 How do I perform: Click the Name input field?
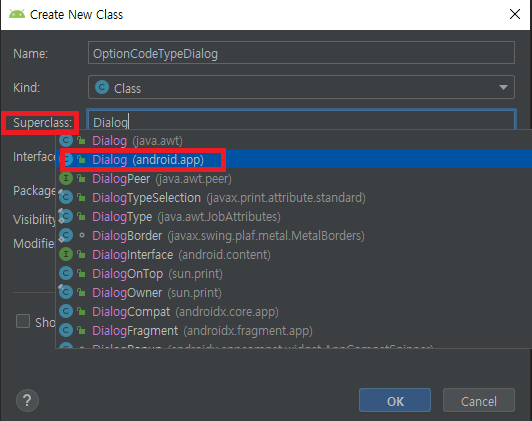301,53
